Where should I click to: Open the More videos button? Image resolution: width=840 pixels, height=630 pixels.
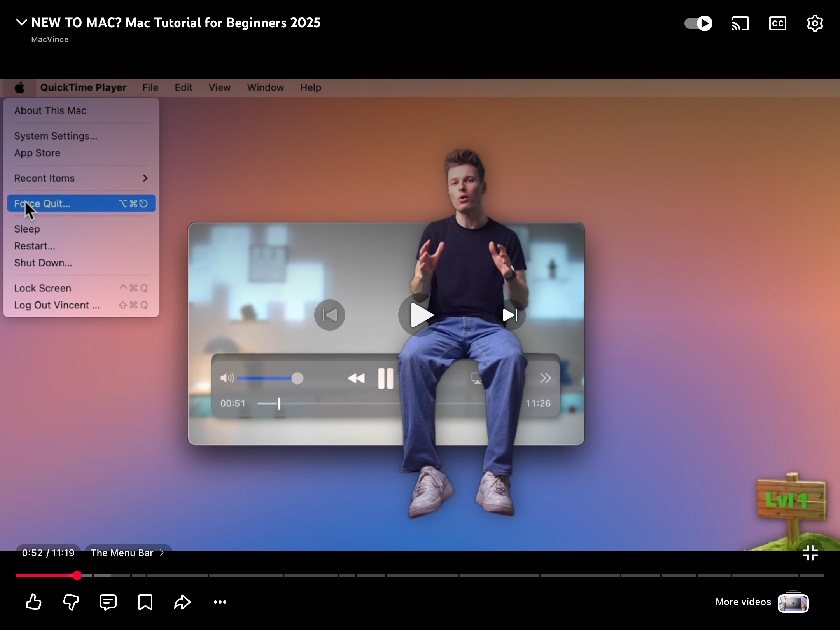coord(743,602)
